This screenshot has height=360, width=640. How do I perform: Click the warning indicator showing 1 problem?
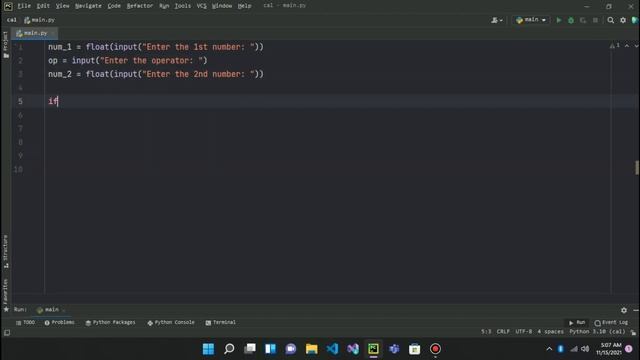[615, 46]
